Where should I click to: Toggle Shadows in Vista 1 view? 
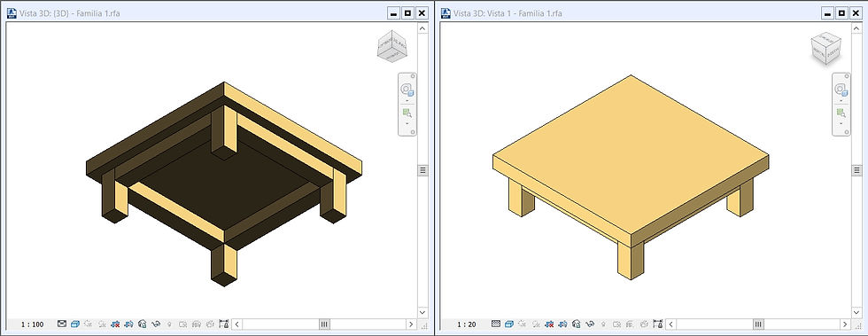[536, 324]
